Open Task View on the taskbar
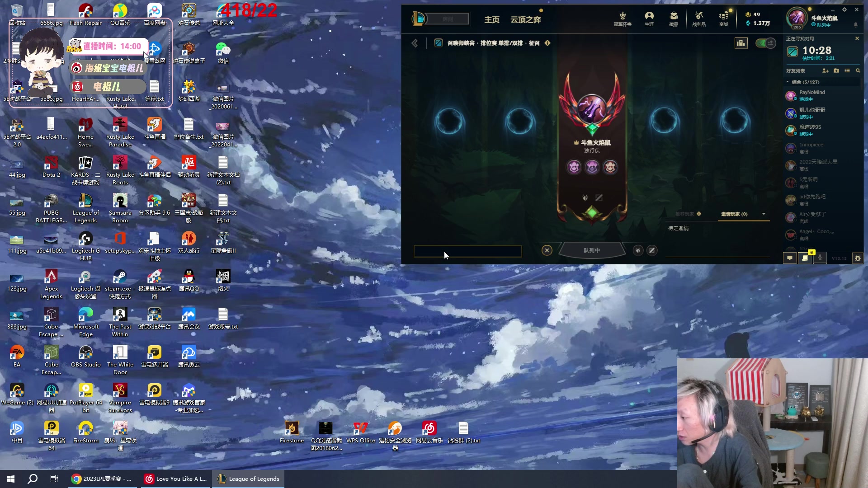Screen dimensions: 868x488 pyautogui.click(x=54, y=479)
